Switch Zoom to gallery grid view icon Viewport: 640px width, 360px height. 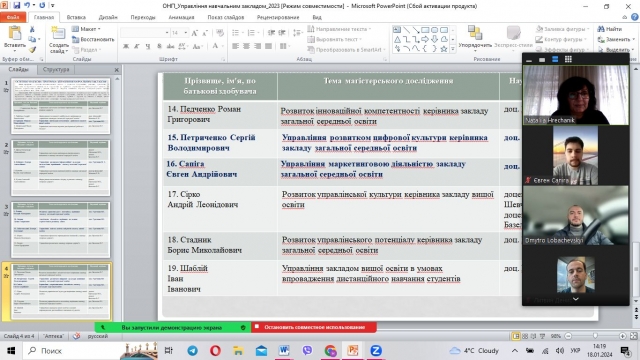click(568, 60)
